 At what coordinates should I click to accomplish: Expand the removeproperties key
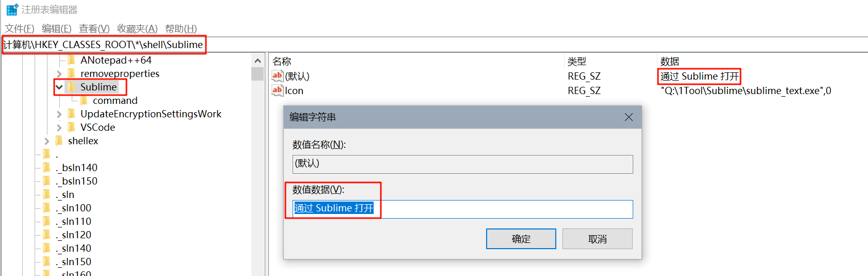click(x=59, y=74)
